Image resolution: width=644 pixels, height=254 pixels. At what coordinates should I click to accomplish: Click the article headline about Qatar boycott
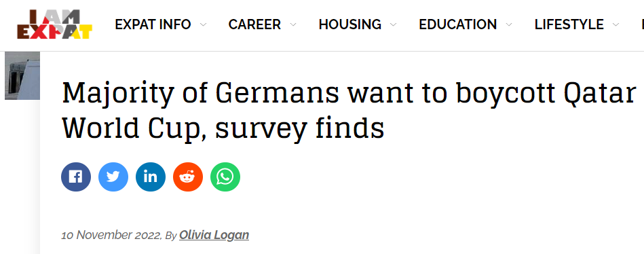[x=349, y=111]
